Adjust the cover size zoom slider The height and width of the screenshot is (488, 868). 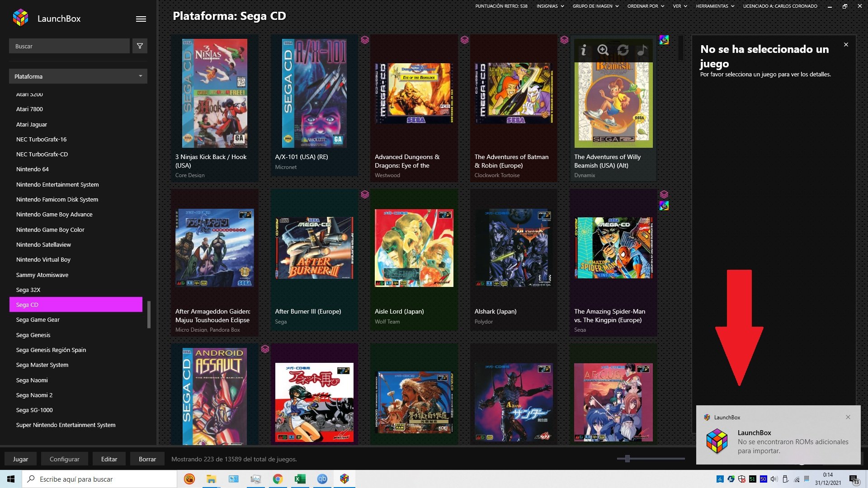tap(627, 459)
